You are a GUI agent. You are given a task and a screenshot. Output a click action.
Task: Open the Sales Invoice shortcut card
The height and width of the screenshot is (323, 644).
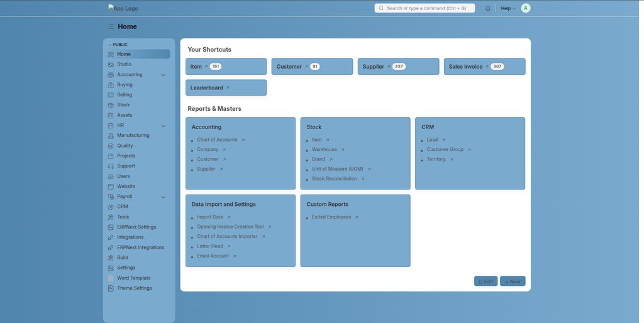485,67
